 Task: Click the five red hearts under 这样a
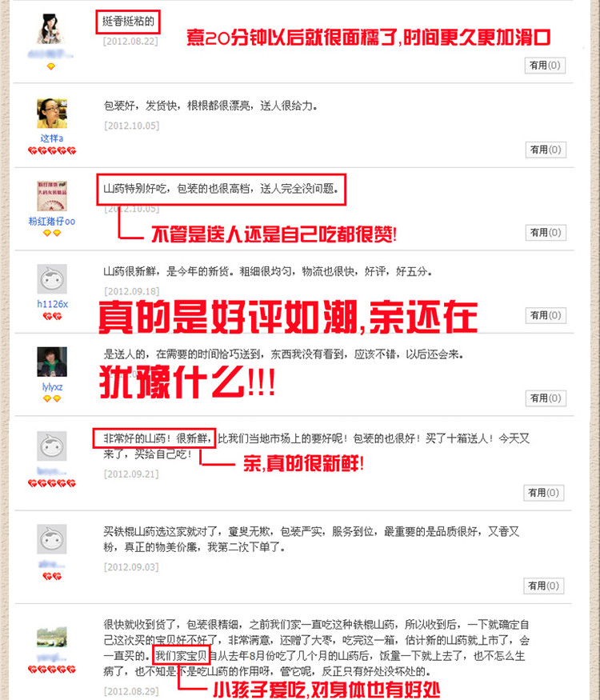52,151
